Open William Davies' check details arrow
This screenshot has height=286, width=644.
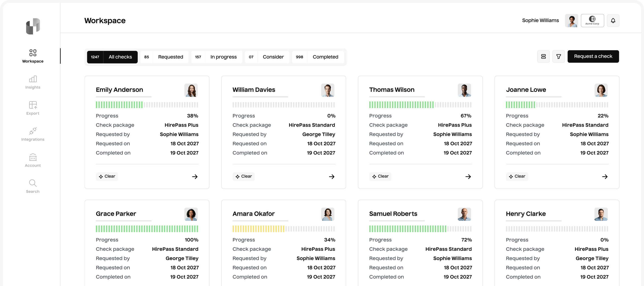click(x=331, y=177)
